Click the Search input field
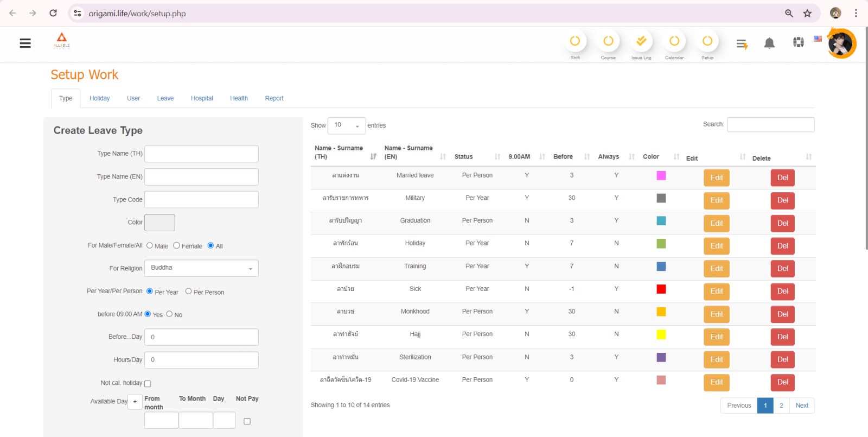This screenshot has height=437, width=868. click(771, 124)
